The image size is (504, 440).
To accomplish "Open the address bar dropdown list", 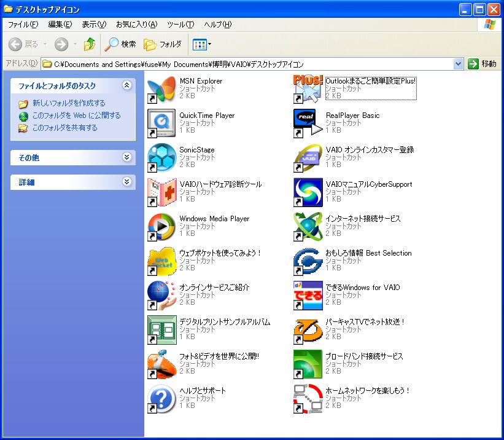I will pyautogui.click(x=459, y=64).
